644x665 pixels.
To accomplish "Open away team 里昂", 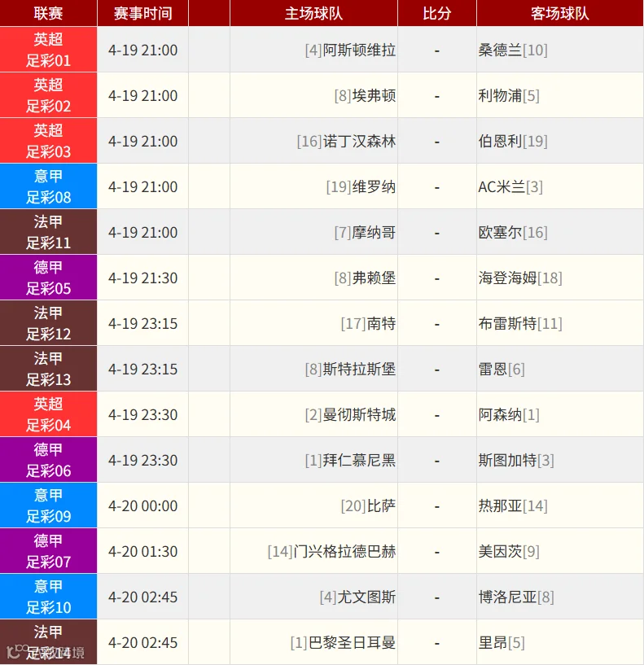I will [x=493, y=642].
